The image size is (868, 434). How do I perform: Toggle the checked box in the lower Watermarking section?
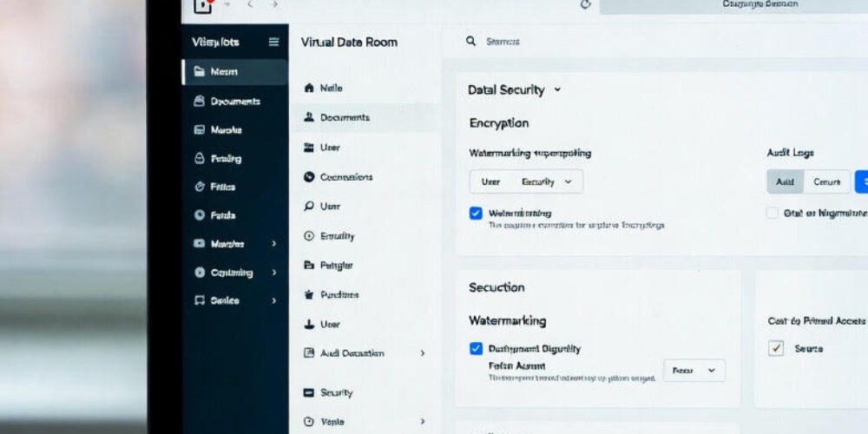click(x=476, y=348)
